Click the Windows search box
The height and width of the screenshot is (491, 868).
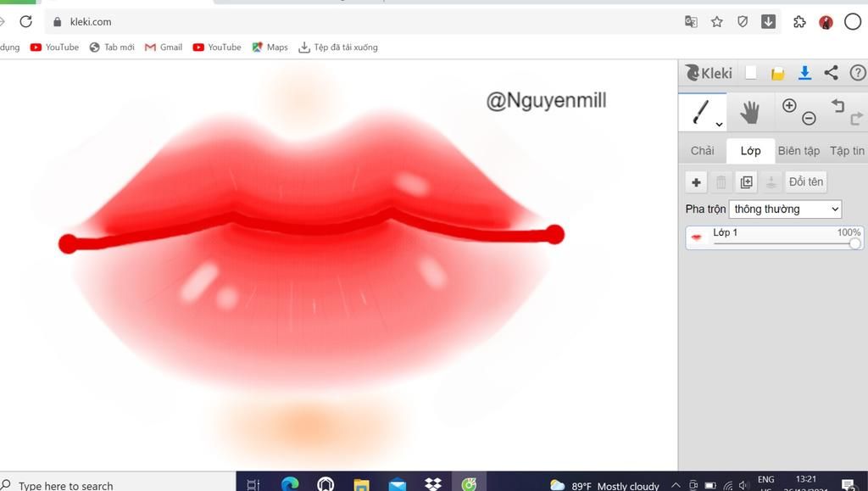(x=117, y=483)
